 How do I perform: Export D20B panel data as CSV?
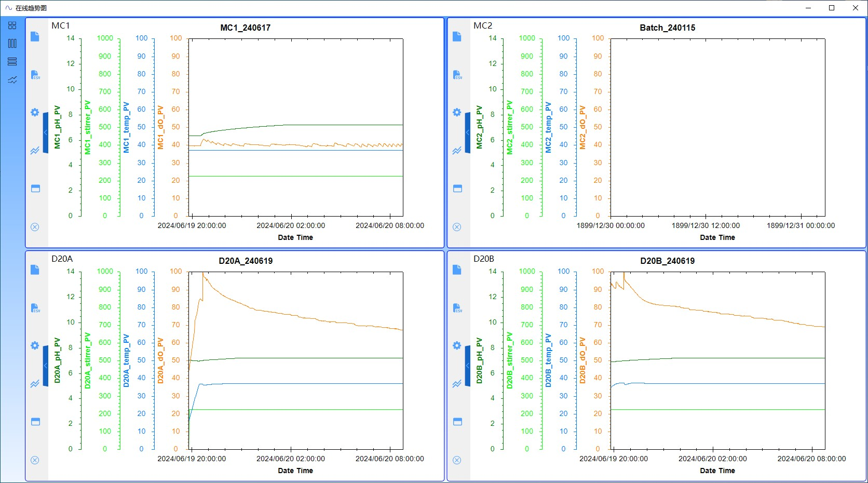coord(457,308)
